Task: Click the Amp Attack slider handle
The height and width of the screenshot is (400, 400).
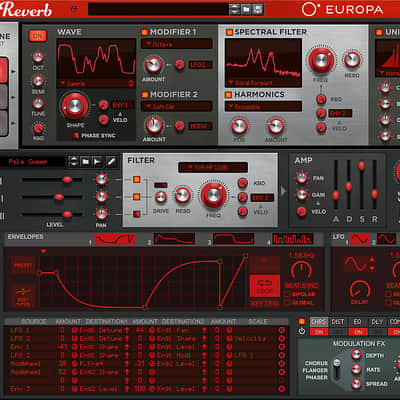Action: point(336,195)
